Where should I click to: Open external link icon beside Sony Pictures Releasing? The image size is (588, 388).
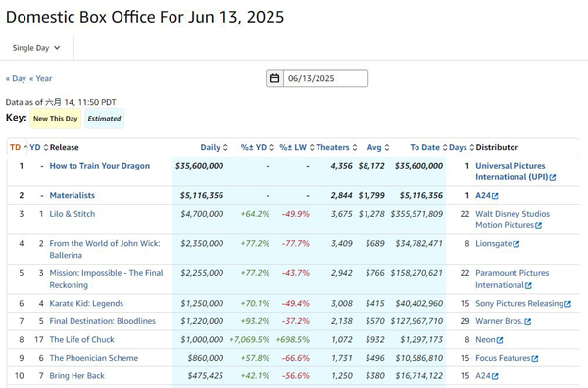tap(567, 304)
